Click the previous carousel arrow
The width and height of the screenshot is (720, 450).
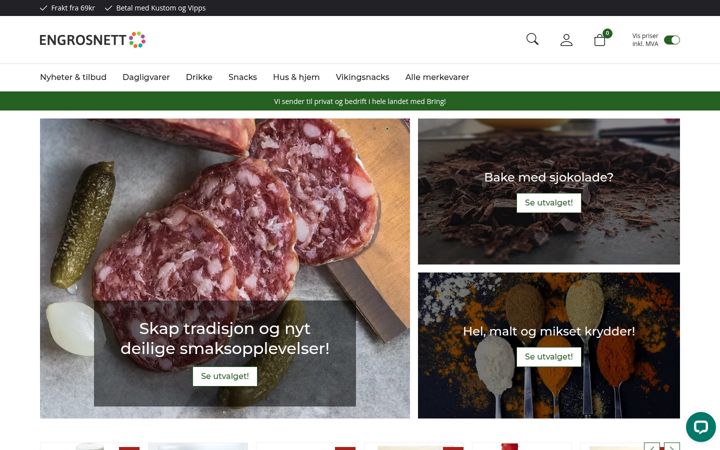(x=652, y=446)
